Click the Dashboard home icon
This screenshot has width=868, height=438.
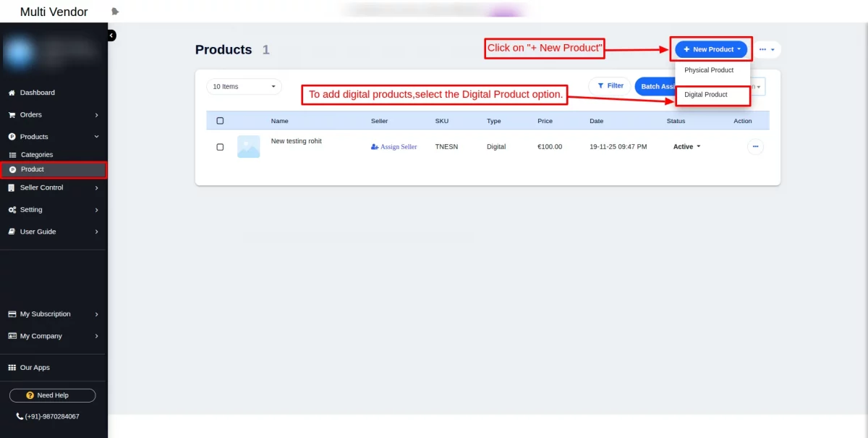pyautogui.click(x=12, y=93)
